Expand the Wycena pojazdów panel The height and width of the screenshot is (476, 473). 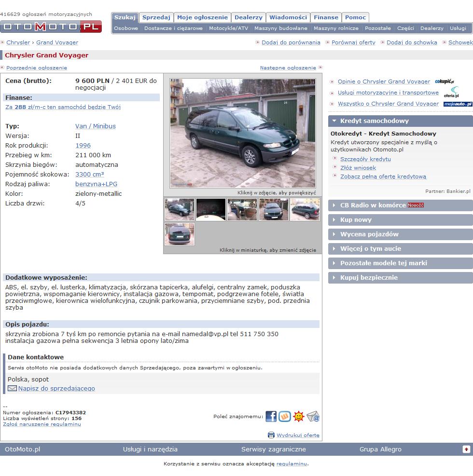[x=401, y=234]
